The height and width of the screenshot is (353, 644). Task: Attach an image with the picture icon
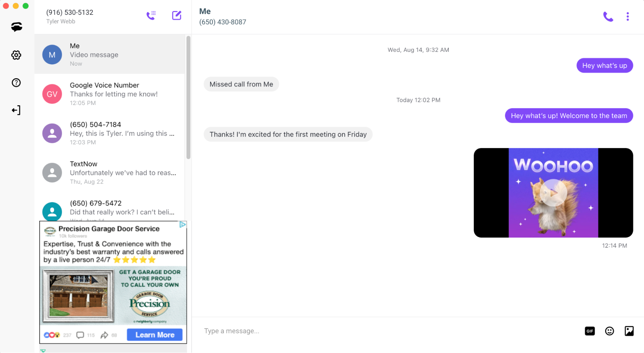(629, 331)
